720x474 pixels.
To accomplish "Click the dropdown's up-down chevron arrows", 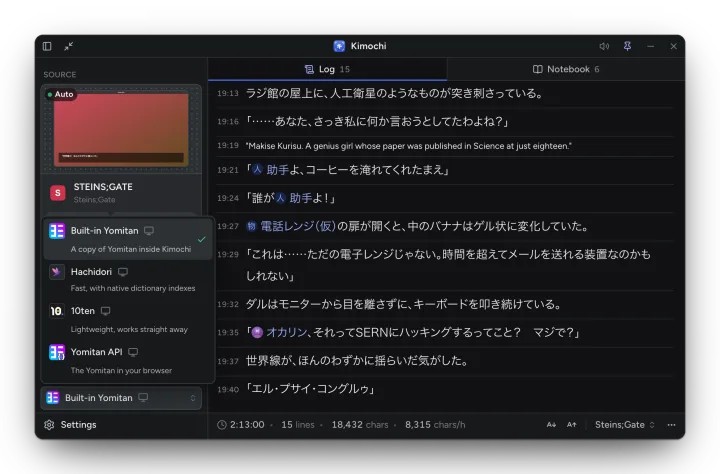I will pyautogui.click(x=193, y=398).
